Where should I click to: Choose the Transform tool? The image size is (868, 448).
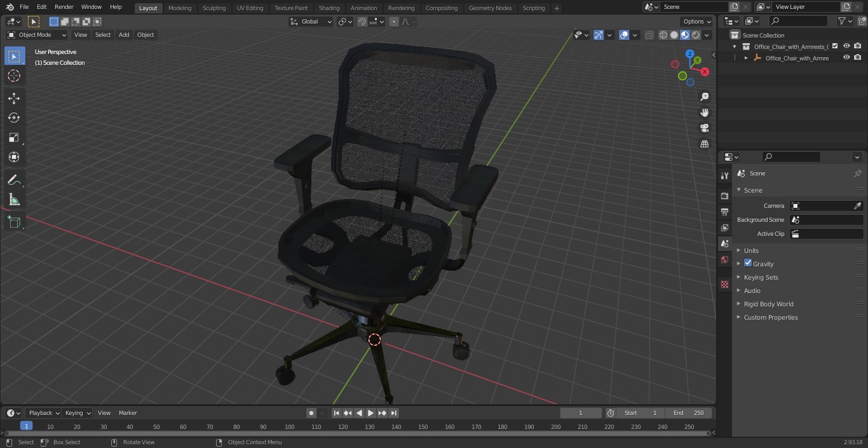coord(14,157)
